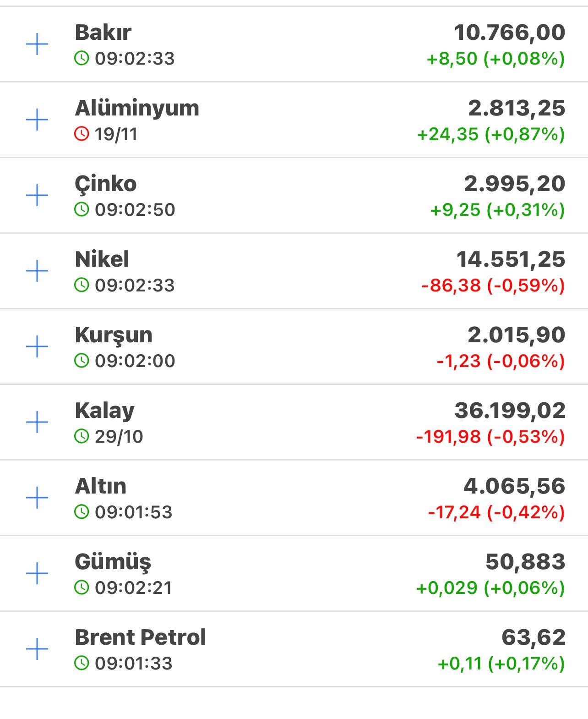588x719 pixels.
Task: Click the Alüminyum change +24,35 (+0,87%)
Action: coord(490,135)
